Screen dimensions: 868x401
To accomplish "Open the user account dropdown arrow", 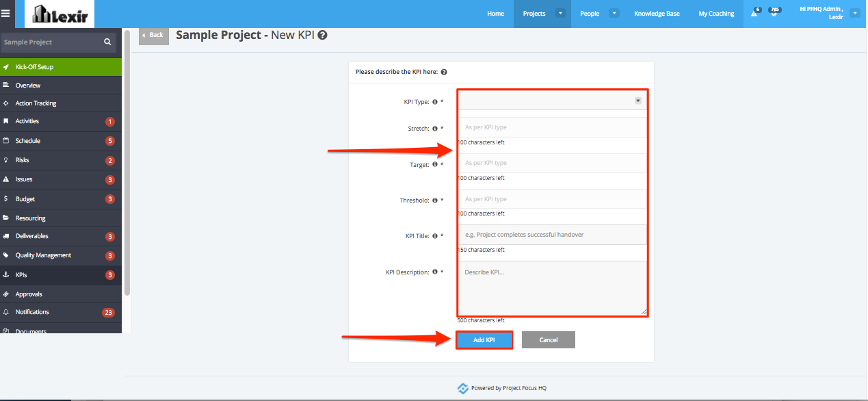I will [854, 13].
